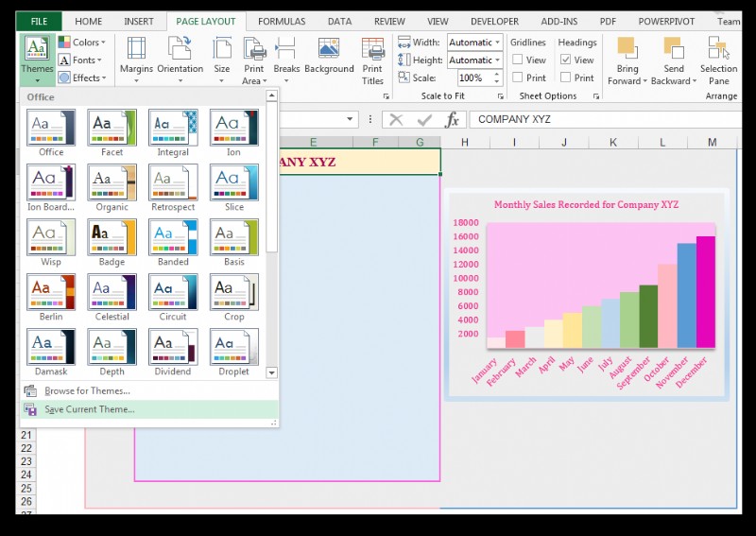Uncheck Headings View checkbox
Image resolution: width=756 pixels, height=536 pixels.
pos(565,60)
